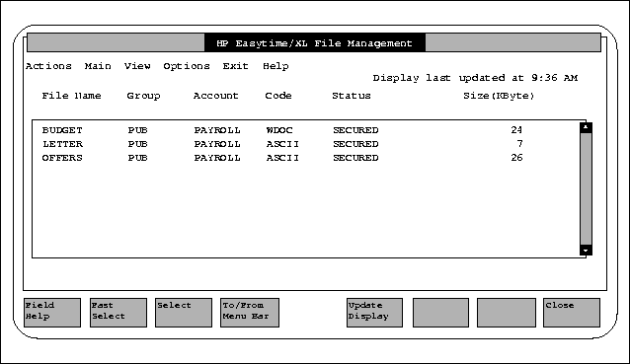The image size is (630, 364).
Task: Click the size value 7 for LETTER
Action: click(520, 144)
